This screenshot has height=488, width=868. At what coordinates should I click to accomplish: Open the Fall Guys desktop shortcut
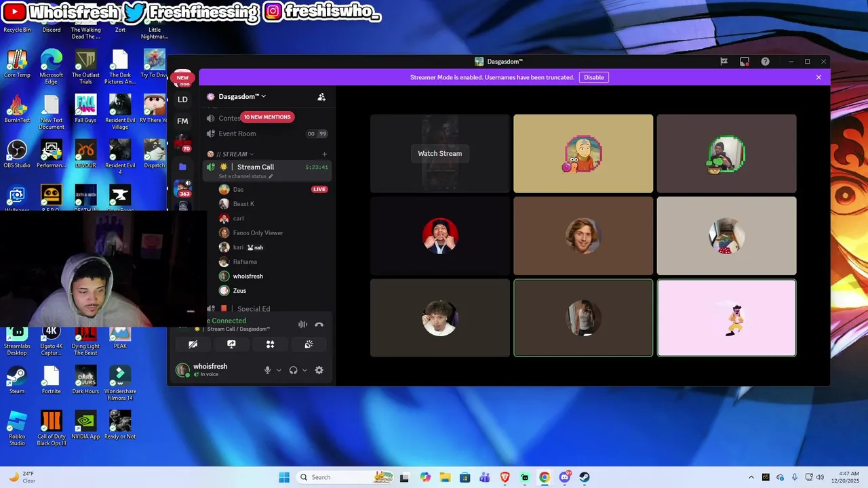[85, 108]
